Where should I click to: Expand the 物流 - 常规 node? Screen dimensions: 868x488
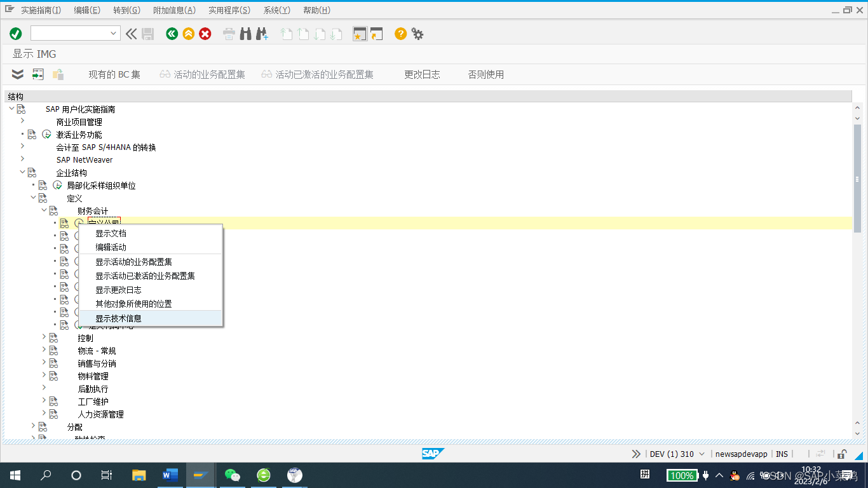pyautogui.click(x=44, y=349)
